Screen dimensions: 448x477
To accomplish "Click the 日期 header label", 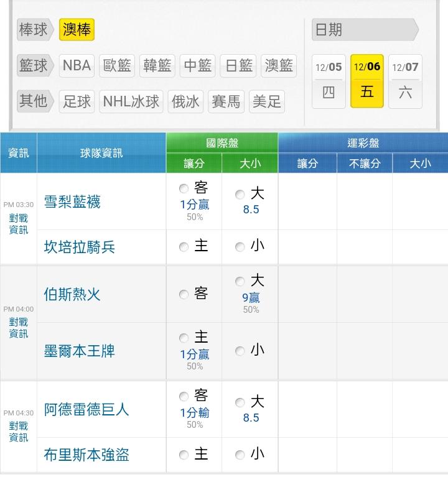I will 365,29.
